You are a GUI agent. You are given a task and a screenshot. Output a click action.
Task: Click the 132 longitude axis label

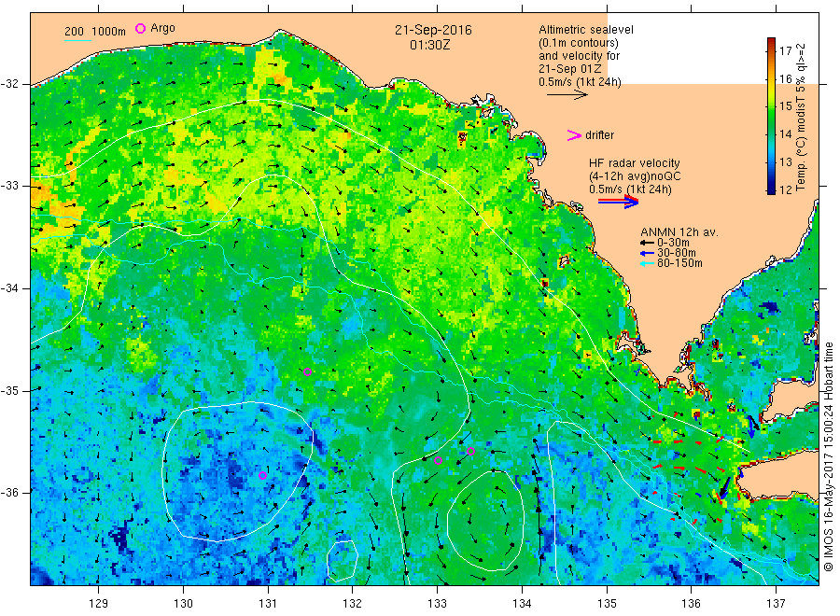coord(353,604)
